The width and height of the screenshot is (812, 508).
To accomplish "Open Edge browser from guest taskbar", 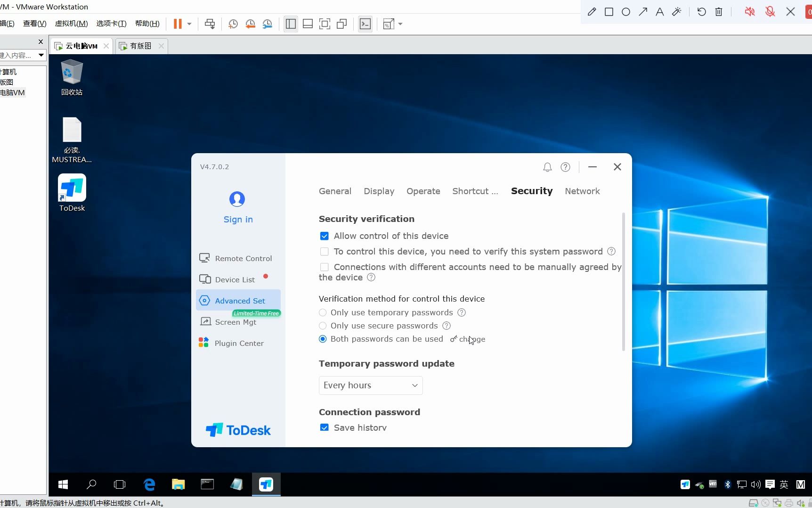I will pos(149,484).
